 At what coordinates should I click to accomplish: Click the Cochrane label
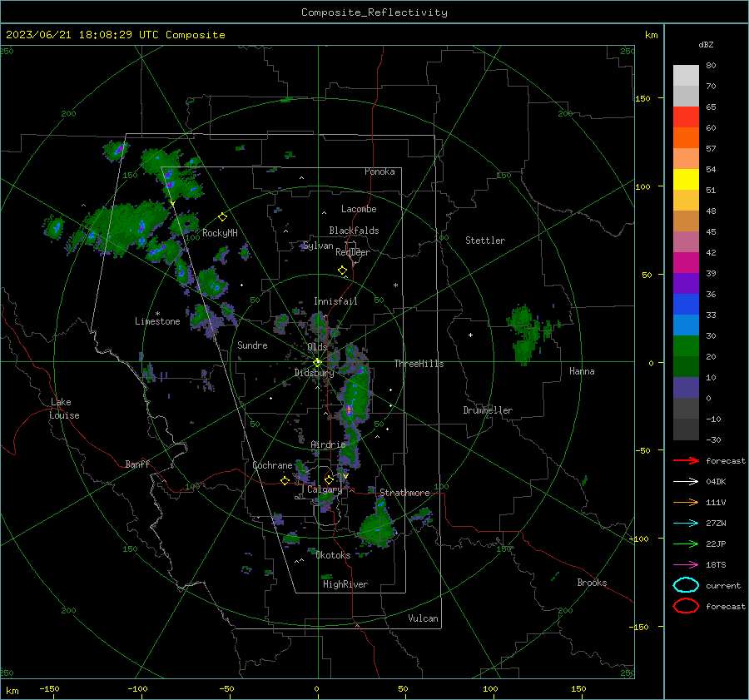tap(272, 465)
